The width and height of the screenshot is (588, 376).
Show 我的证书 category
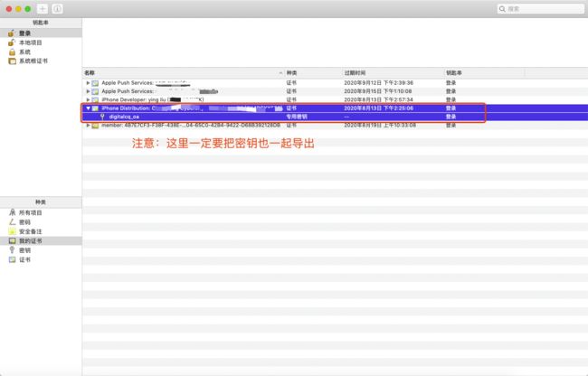click(41, 240)
